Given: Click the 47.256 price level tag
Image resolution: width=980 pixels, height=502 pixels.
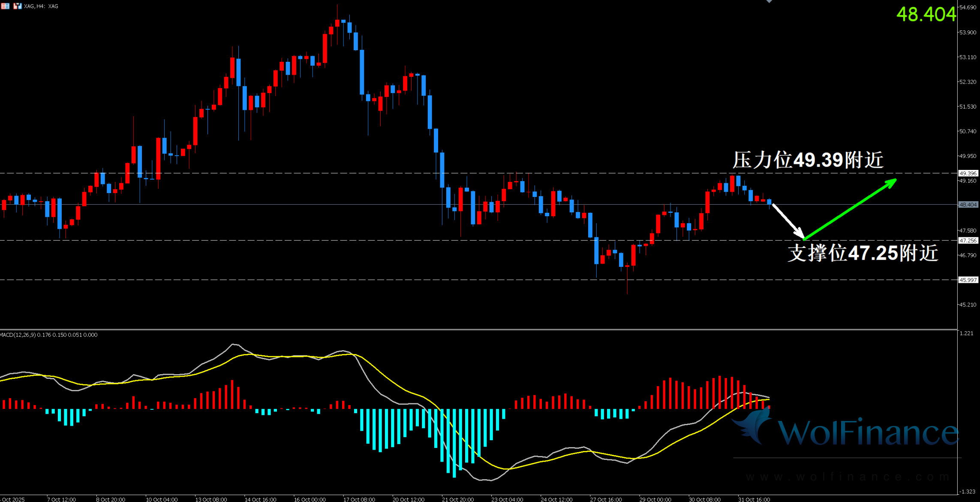Looking at the screenshot, I should pyautogui.click(x=968, y=240).
